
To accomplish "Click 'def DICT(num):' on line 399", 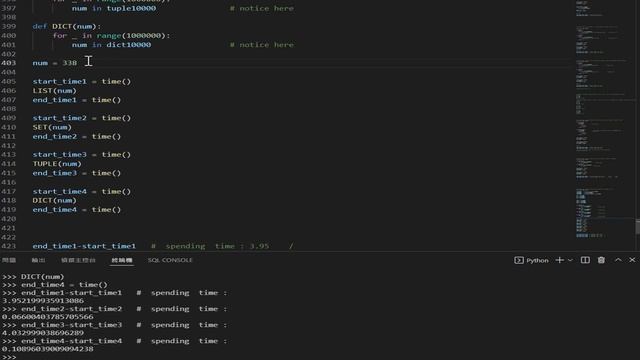I will tap(67, 27).
